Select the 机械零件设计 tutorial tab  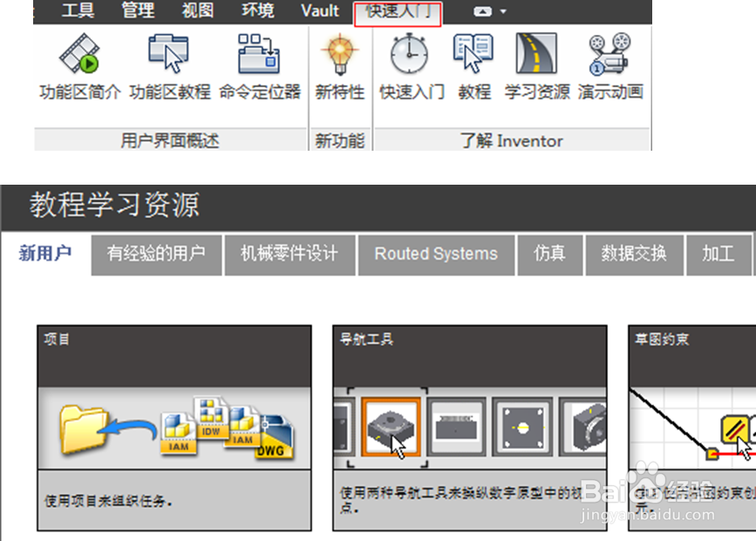click(289, 255)
